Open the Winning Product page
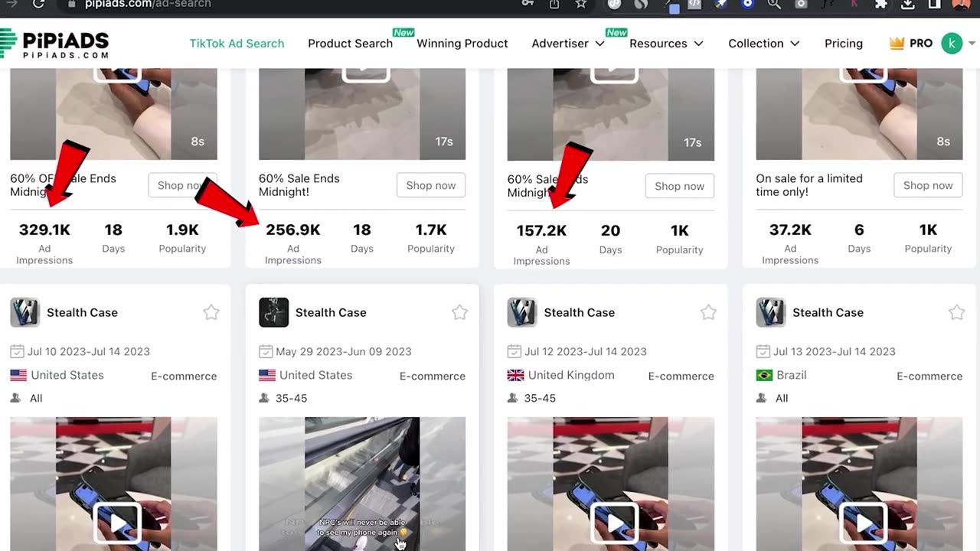This screenshot has width=980, height=551. click(x=462, y=44)
